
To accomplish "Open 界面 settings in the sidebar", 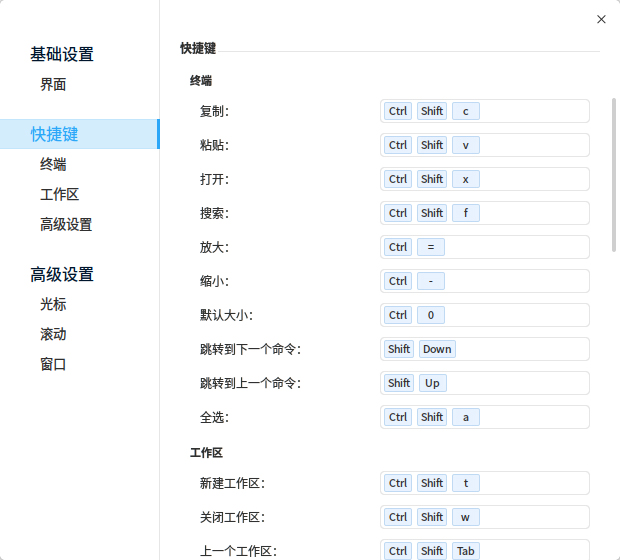I will (x=53, y=85).
